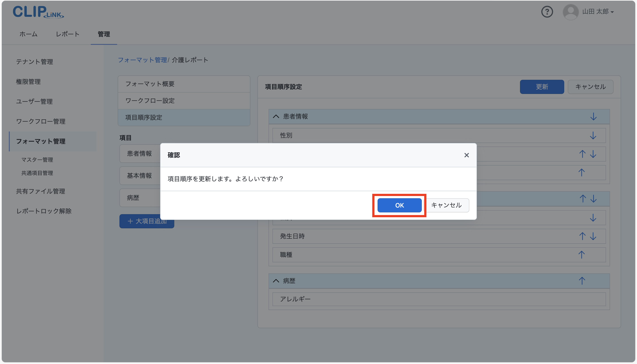Screen dimensions: 637x364
Task: Select ワークフロー設定 in format menu
Action: [150, 101]
